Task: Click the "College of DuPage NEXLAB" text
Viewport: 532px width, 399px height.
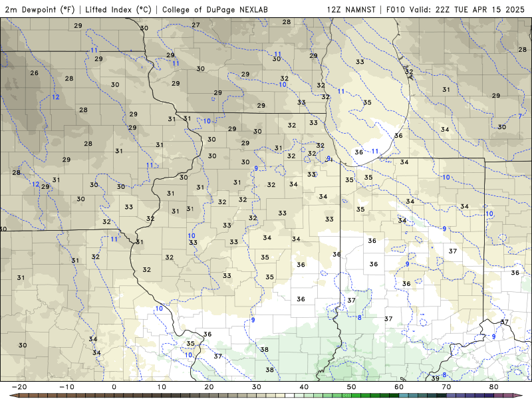Action: [215, 9]
